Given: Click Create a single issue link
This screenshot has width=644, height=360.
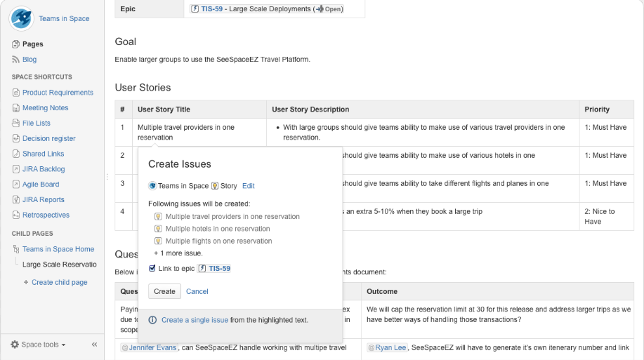Looking at the screenshot, I should [195, 320].
